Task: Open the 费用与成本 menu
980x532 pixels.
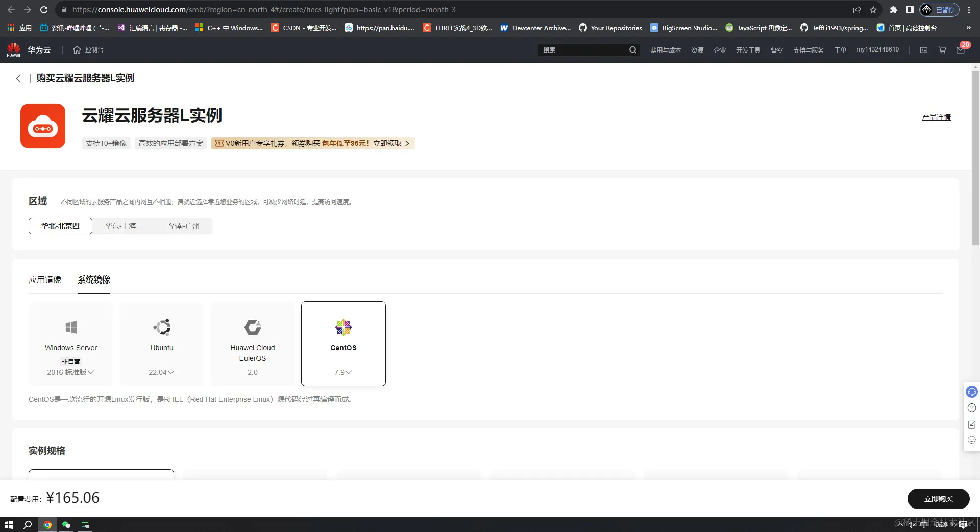Action: coord(666,49)
